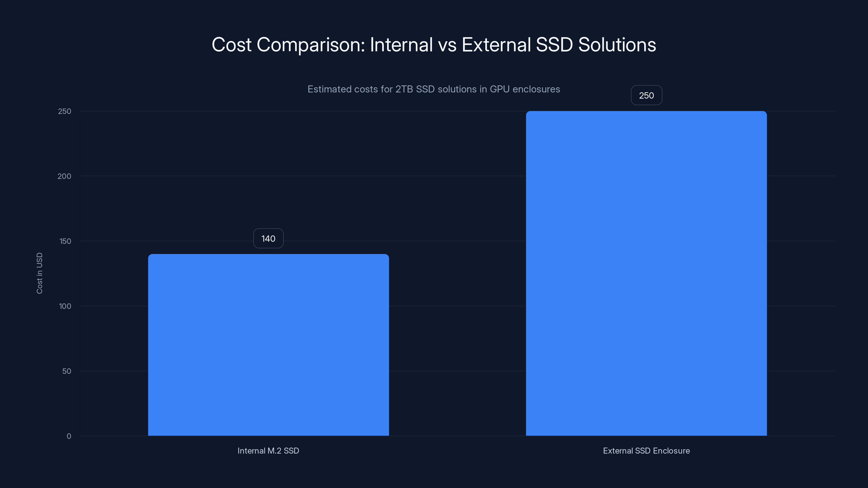Click the chart title text
The width and height of the screenshot is (868, 488).
(434, 44)
